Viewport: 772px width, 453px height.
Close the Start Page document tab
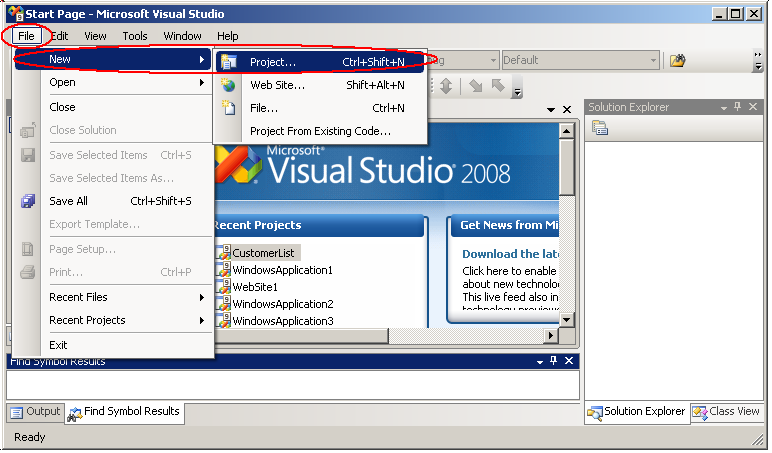(567, 109)
